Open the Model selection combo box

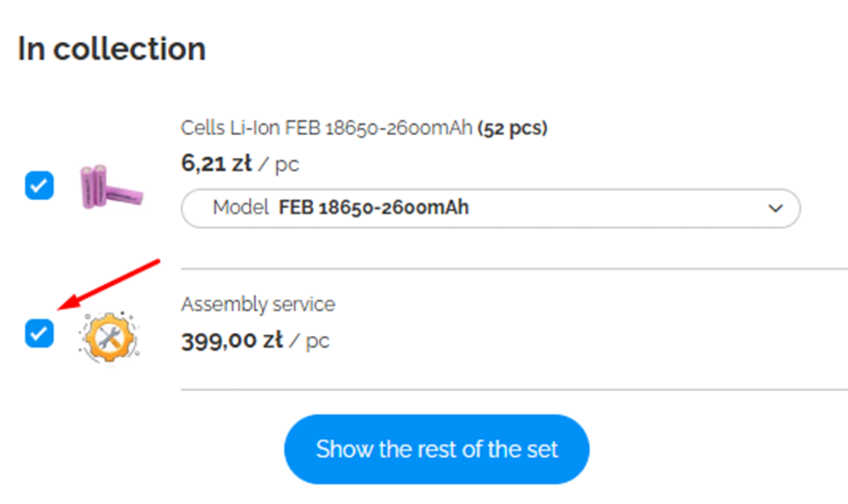(x=490, y=209)
